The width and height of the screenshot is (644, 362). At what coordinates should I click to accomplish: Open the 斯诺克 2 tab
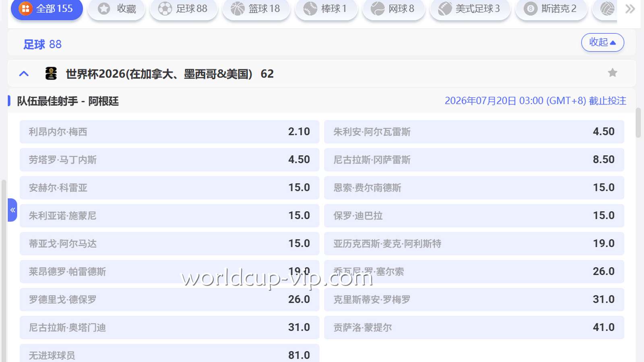point(551,9)
